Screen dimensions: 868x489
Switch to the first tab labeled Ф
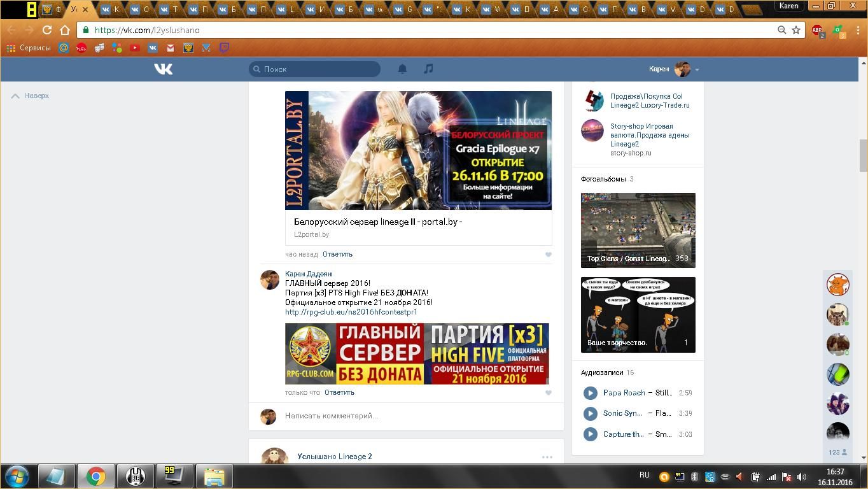pyautogui.click(x=52, y=10)
